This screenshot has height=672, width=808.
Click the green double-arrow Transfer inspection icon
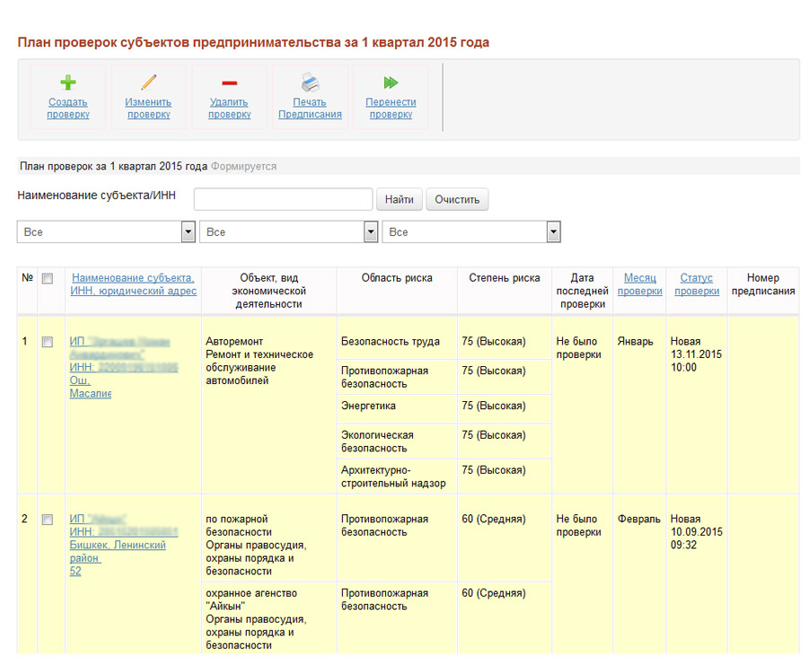(391, 83)
